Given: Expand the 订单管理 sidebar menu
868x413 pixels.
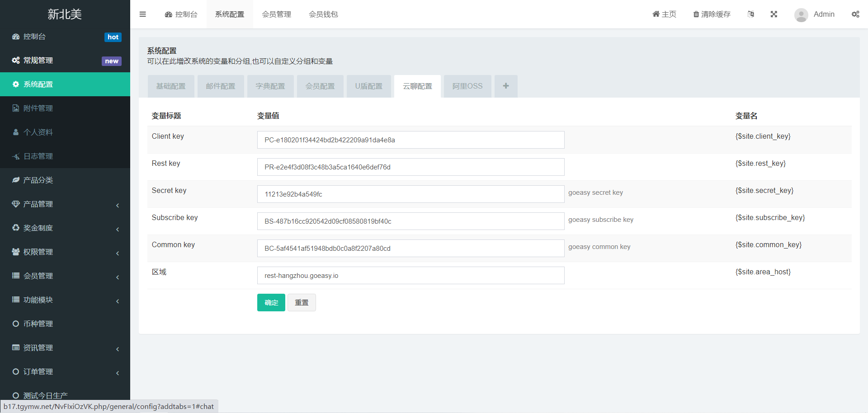Looking at the screenshot, I should pyautogui.click(x=65, y=372).
